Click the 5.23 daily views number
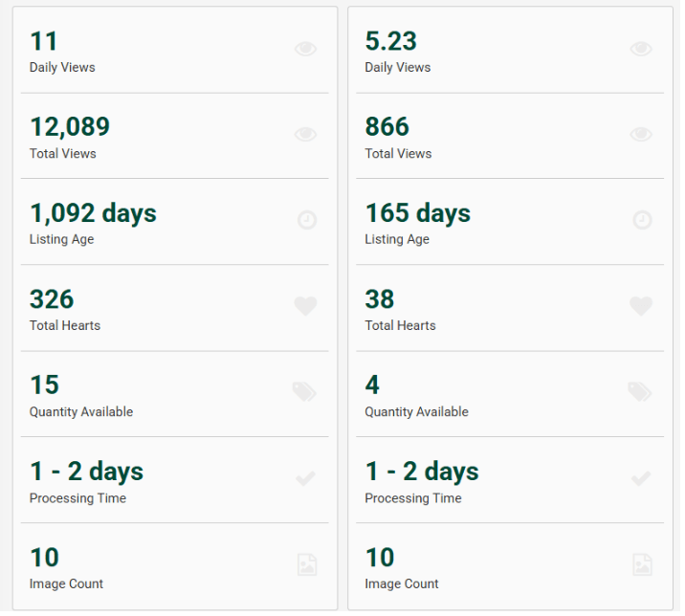The image size is (685, 616). pos(390,41)
